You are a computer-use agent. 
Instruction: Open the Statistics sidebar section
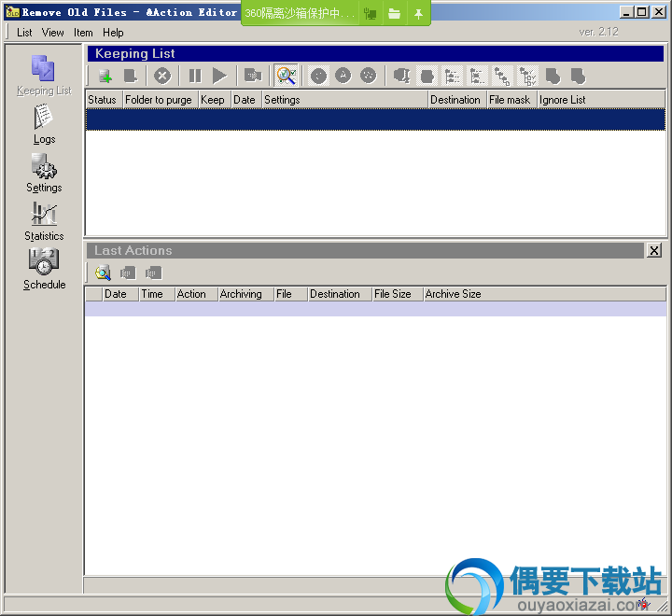coord(44,221)
